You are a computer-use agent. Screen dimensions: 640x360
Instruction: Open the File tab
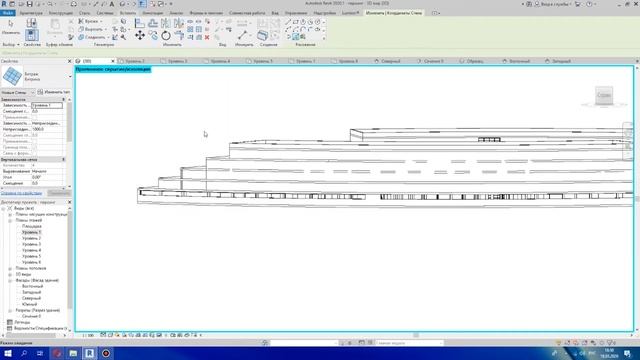coord(7,13)
